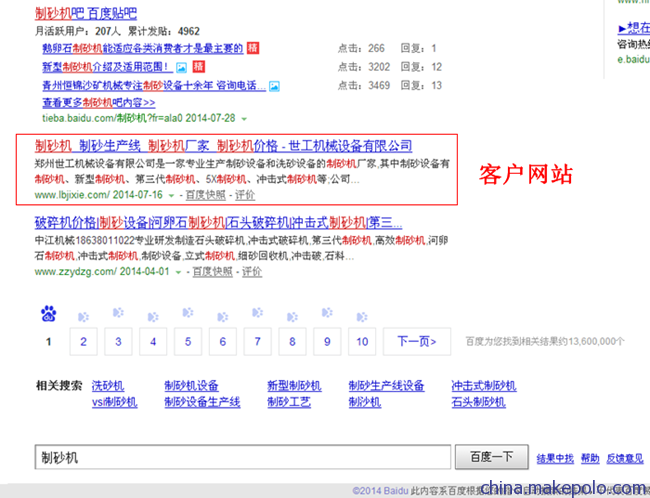Click 查看更多制砂机吧内容 link

(x=99, y=102)
